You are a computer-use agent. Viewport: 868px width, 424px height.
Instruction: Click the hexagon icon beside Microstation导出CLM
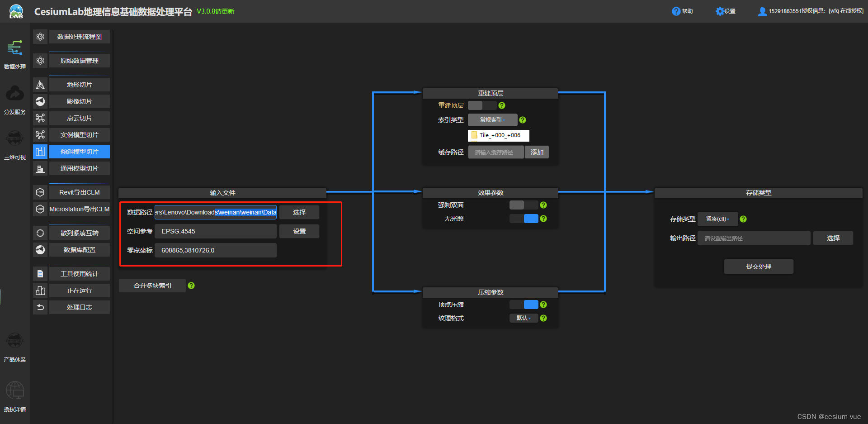click(x=40, y=209)
